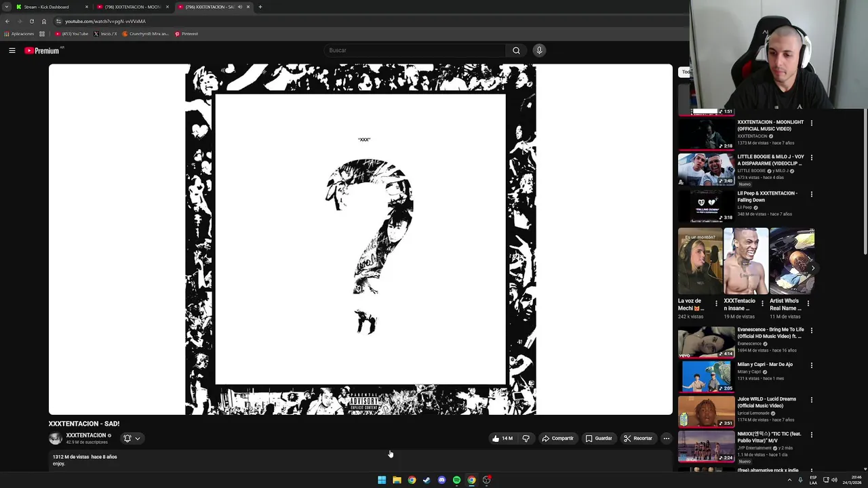Open options for Artist Who's Real Name short
868x488 pixels.
pos(808,303)
